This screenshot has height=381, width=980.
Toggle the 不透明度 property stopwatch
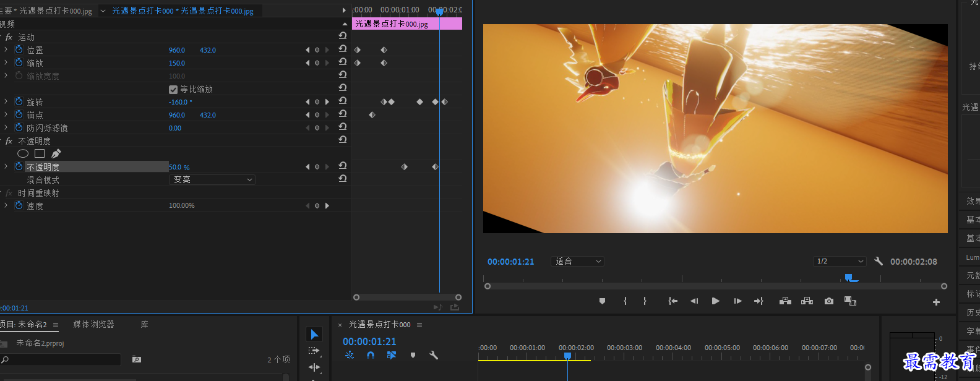pyautogui.click(x=19, y=166)
